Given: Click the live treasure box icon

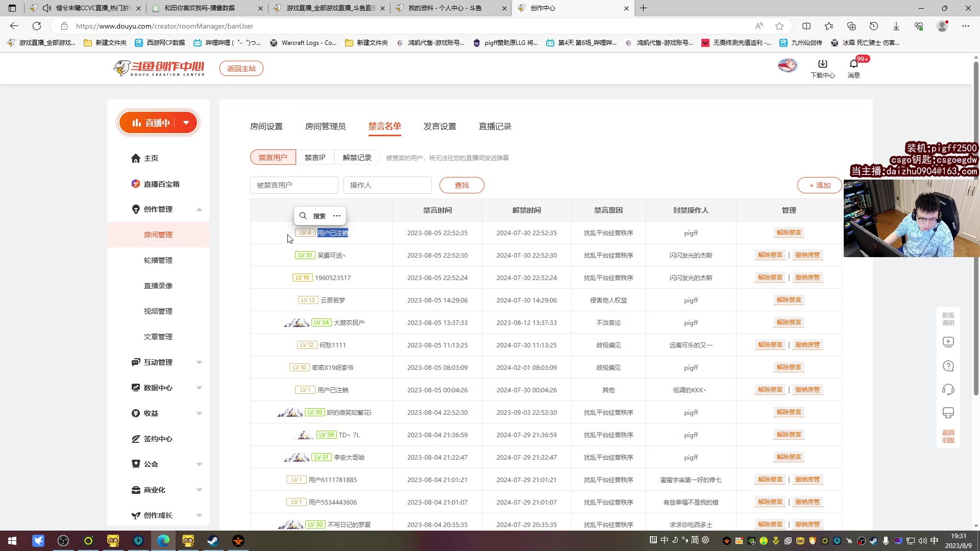Looking at the screenshot, I should point(135,184).
